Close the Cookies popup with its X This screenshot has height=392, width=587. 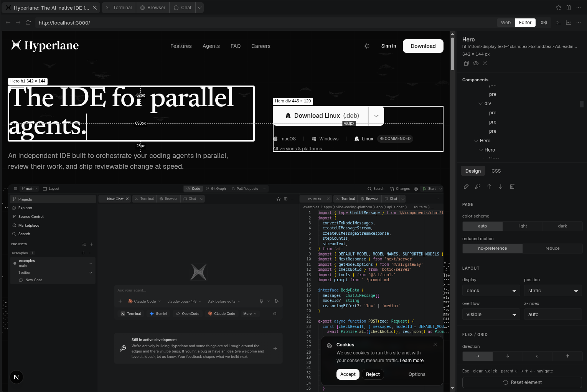[435, 344]
